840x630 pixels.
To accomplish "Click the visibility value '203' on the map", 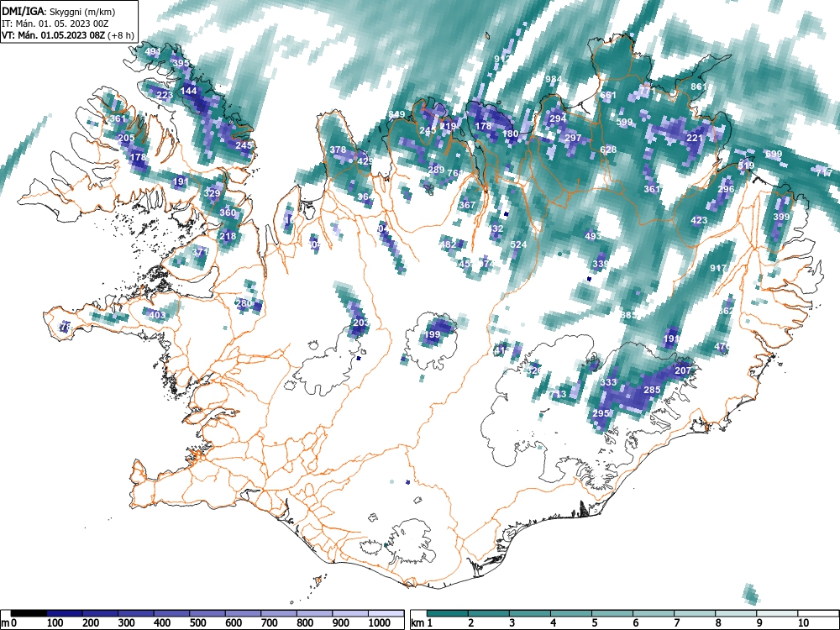I will point(361,323).
